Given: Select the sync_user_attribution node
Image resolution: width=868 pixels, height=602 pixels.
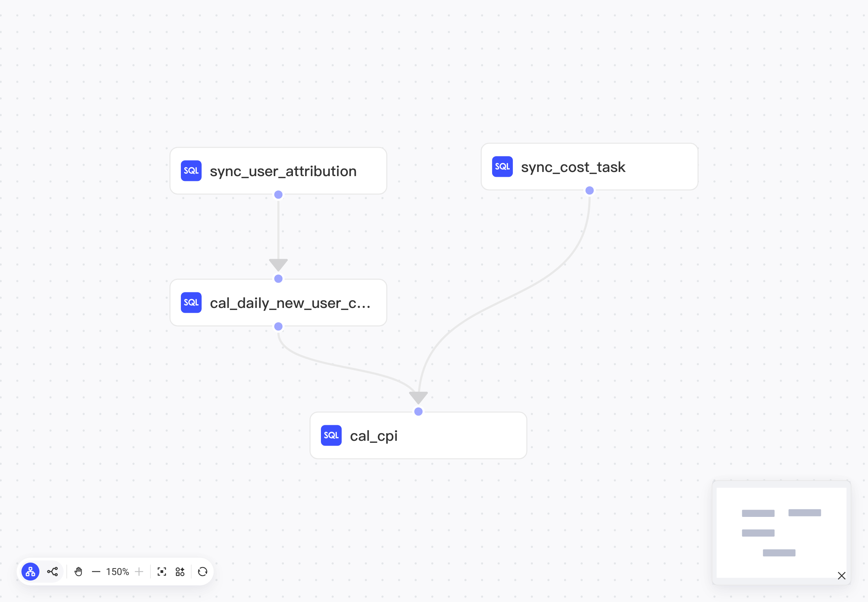Looking at the screenshot, I should [x=278, y=171].
